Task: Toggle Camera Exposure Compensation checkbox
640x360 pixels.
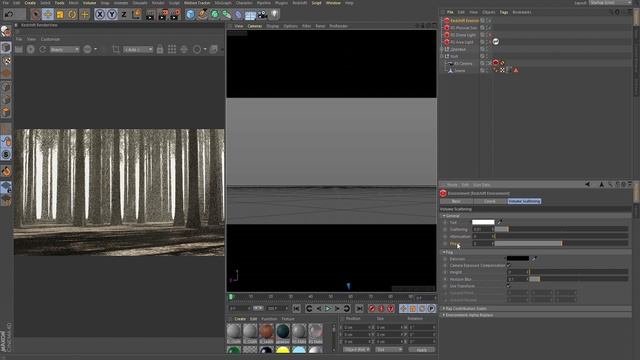Action: tap(509, 266)
